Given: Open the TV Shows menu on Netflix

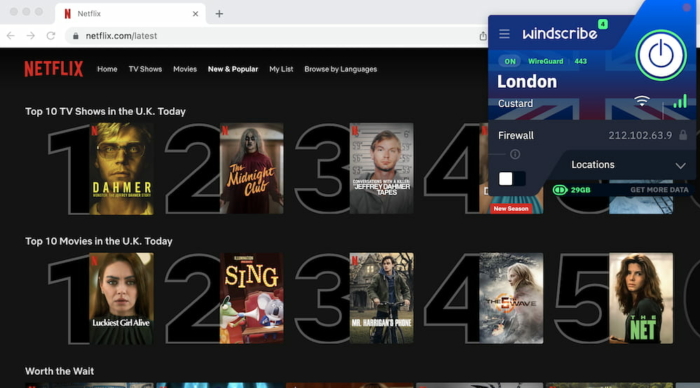Looking at the screenshot, I should coord(145,69).
